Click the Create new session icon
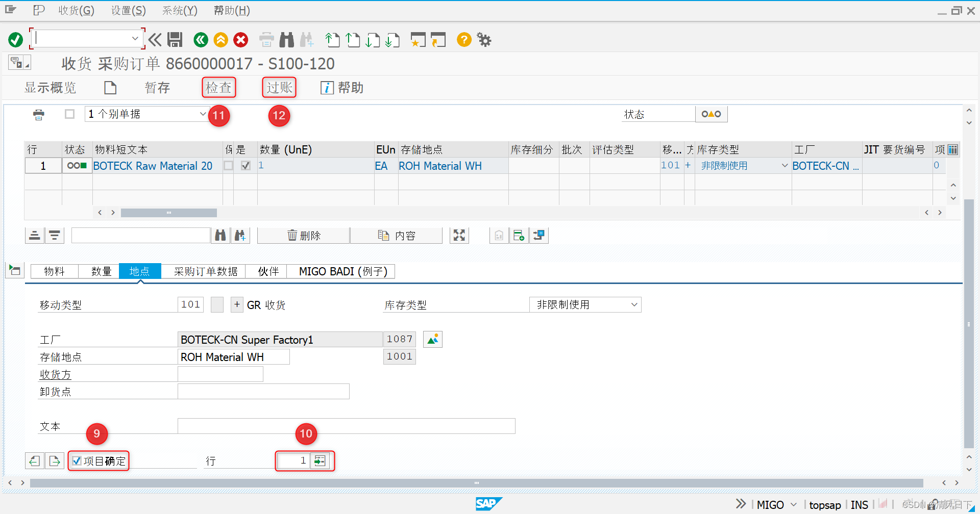The height and width of the screenshot is (514, 980). (418, 39)
